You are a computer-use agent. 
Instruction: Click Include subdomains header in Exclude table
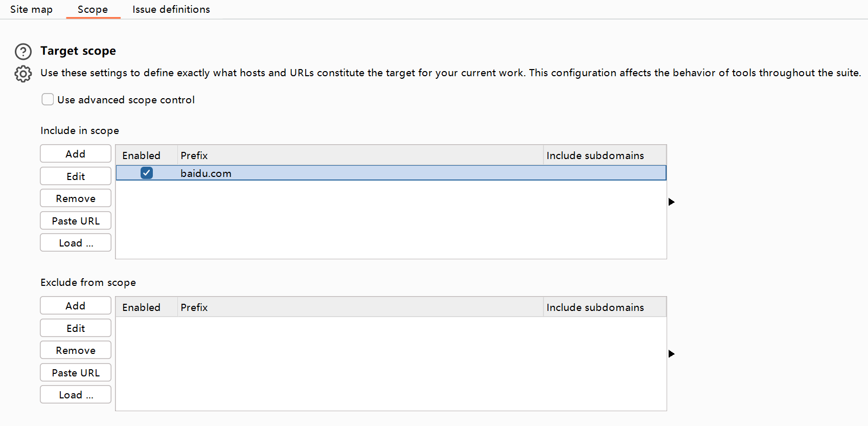(605, 307)
